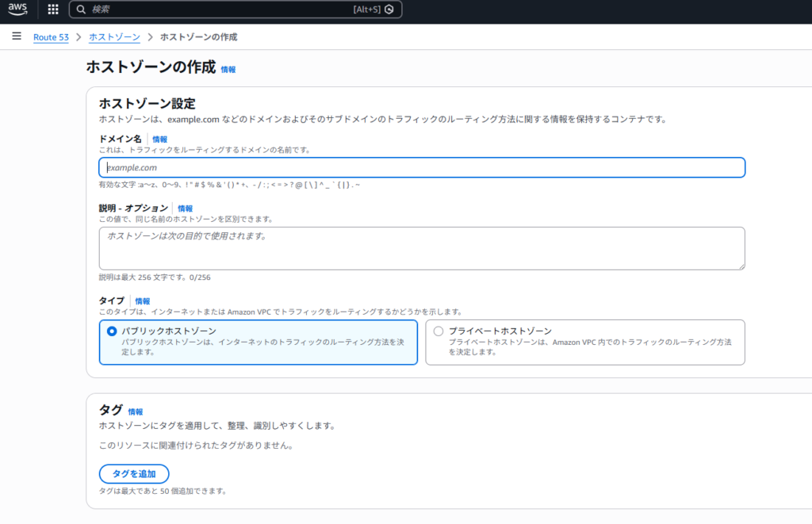Click the hexagon icon beside Alt+S hint
Image resolution: width=812 pixels, height=524 pixels.
tap(389, 10)
